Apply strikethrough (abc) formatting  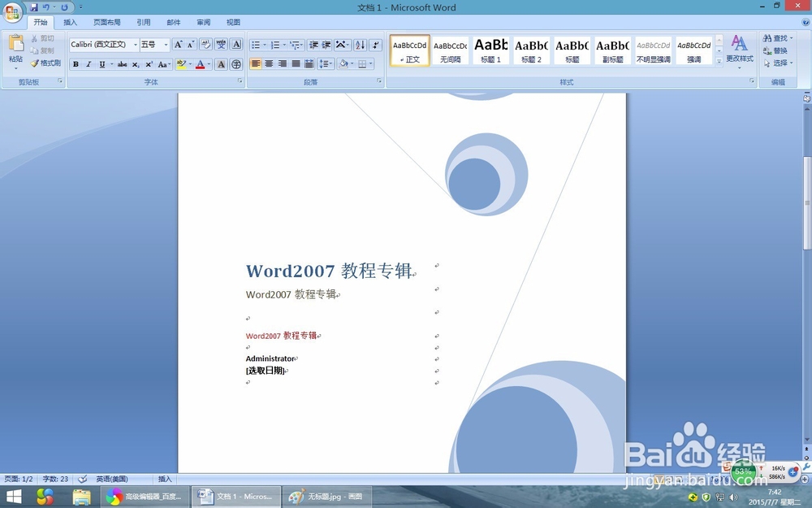(x=123, y=64)
